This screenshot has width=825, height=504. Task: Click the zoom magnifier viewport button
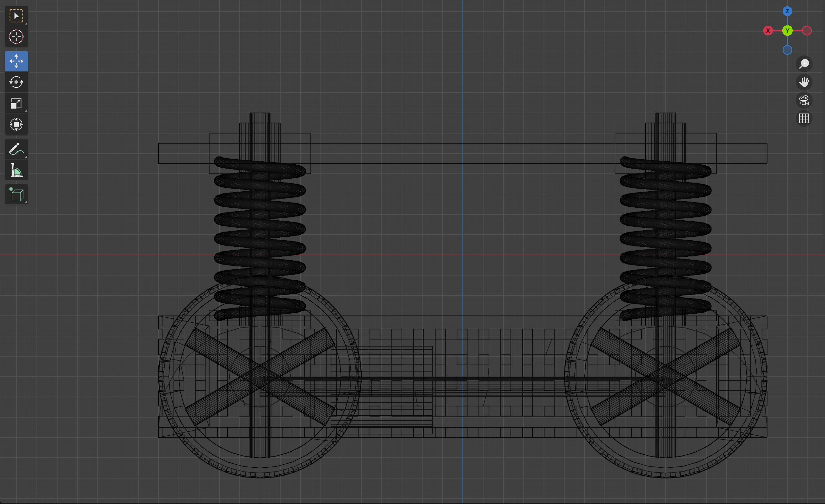(804, 64)
